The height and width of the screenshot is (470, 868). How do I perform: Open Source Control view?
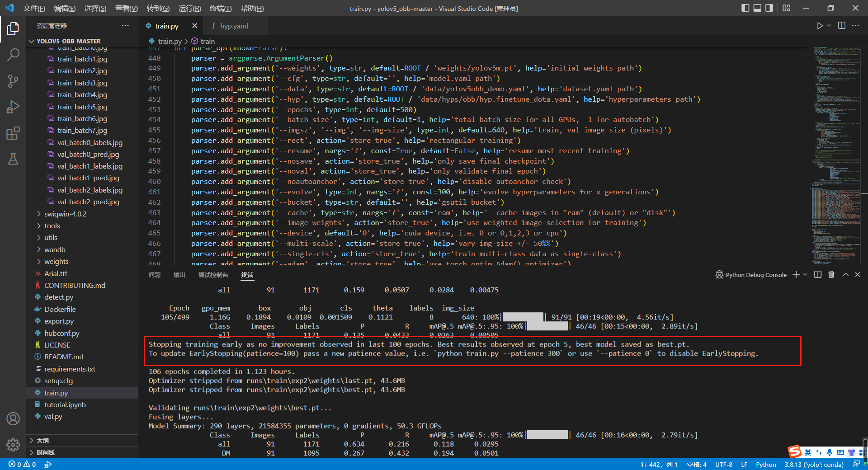(13, 81)
